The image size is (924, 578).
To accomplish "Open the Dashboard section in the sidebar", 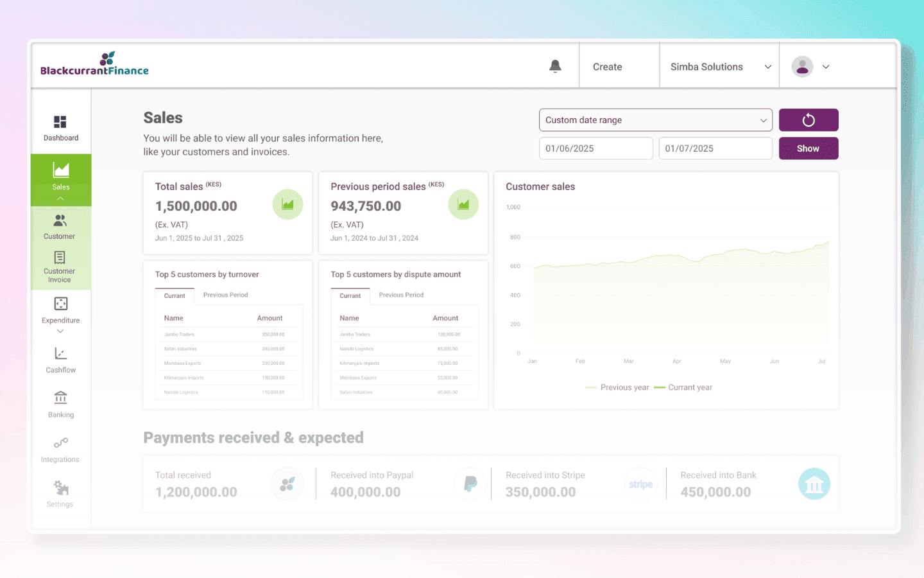I will (60, 128).
